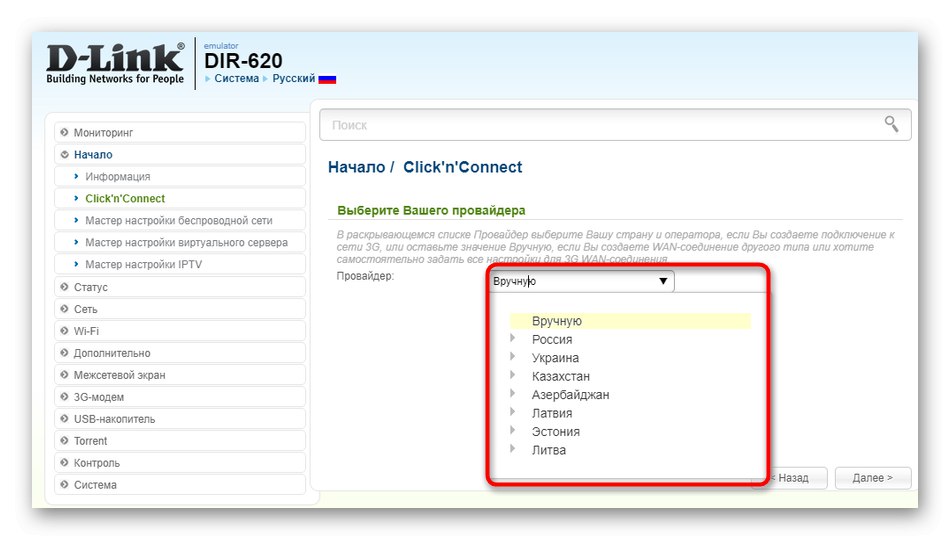Expand the Украина triangle arrow

pyautogui.click(x=513, y=356)
